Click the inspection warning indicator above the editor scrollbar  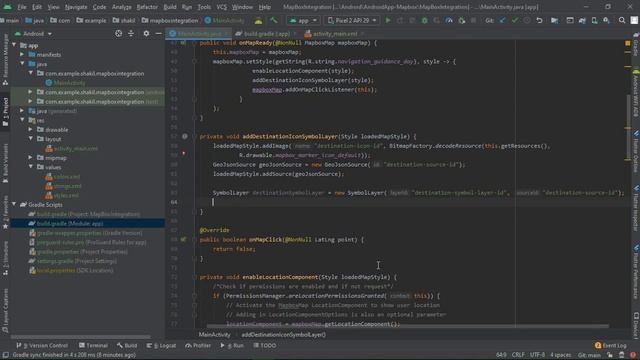tap(627, 43)
